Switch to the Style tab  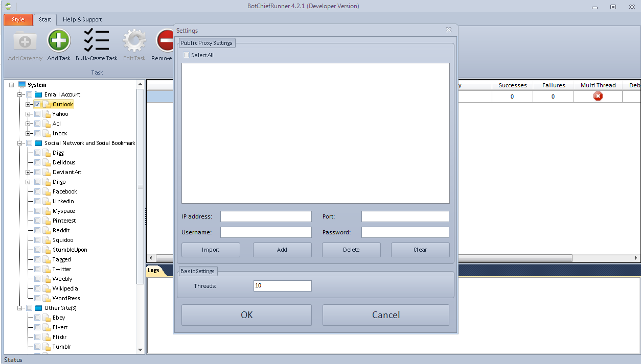[x=18, y=19]
